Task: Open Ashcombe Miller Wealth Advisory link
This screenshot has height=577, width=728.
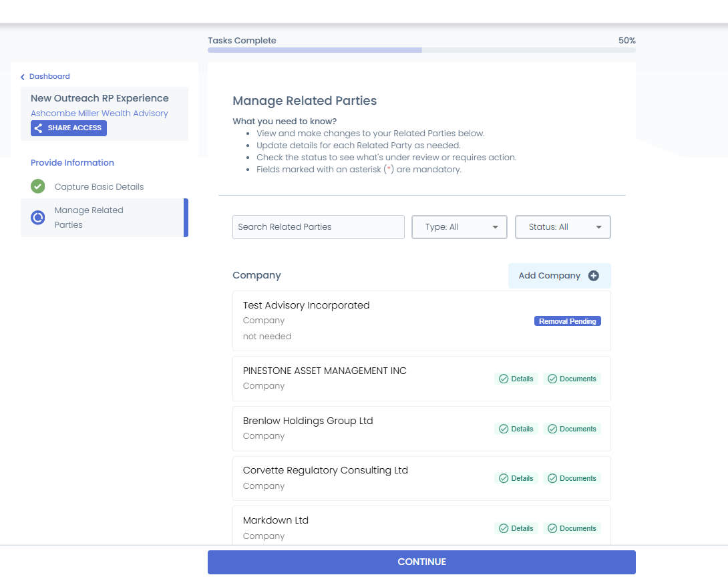Action: [100, 114]
